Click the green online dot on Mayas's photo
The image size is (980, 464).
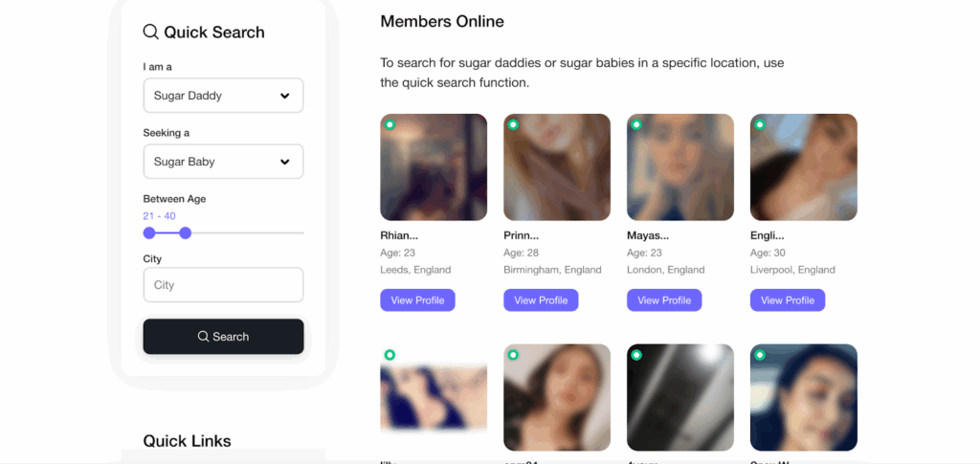[x=636, y=124]
